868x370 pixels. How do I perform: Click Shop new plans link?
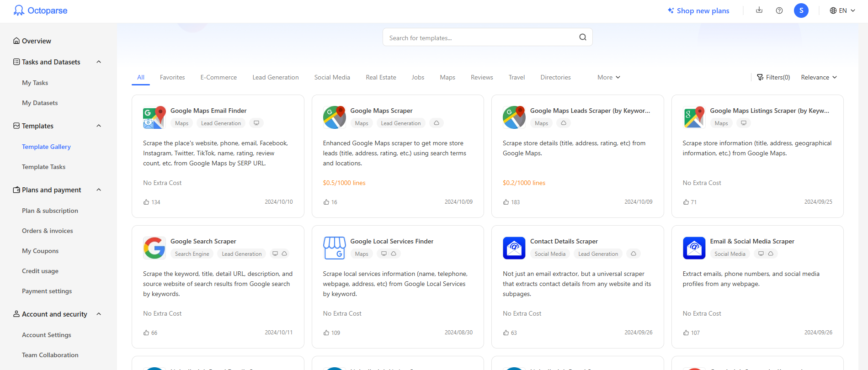(698, 11)
